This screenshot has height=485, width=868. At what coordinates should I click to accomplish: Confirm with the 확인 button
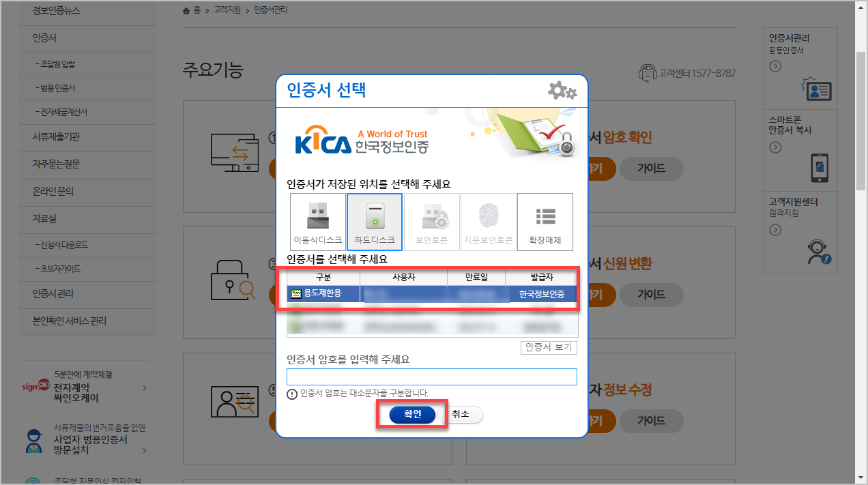[x=412, y=414]
